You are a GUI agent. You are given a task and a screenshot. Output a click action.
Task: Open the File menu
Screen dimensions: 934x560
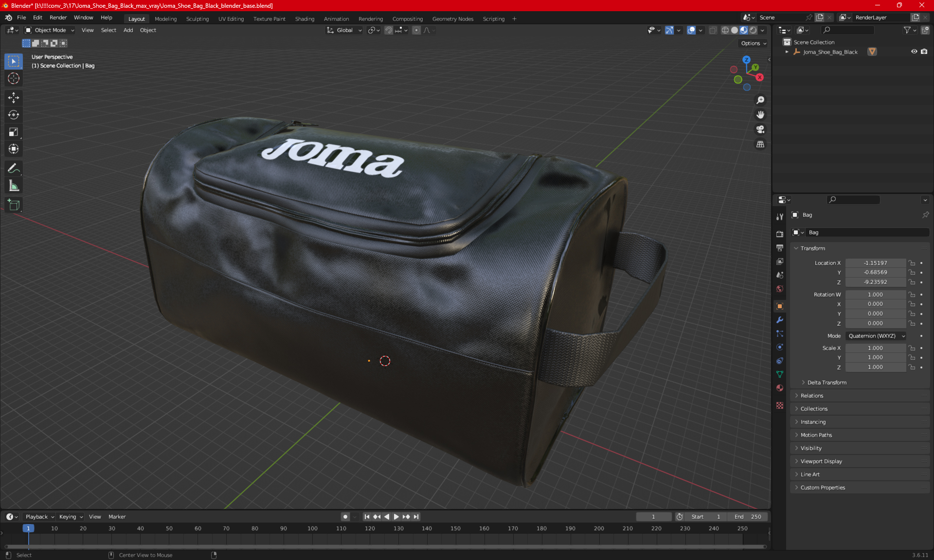pyautogui.click(x=21, y=17)
